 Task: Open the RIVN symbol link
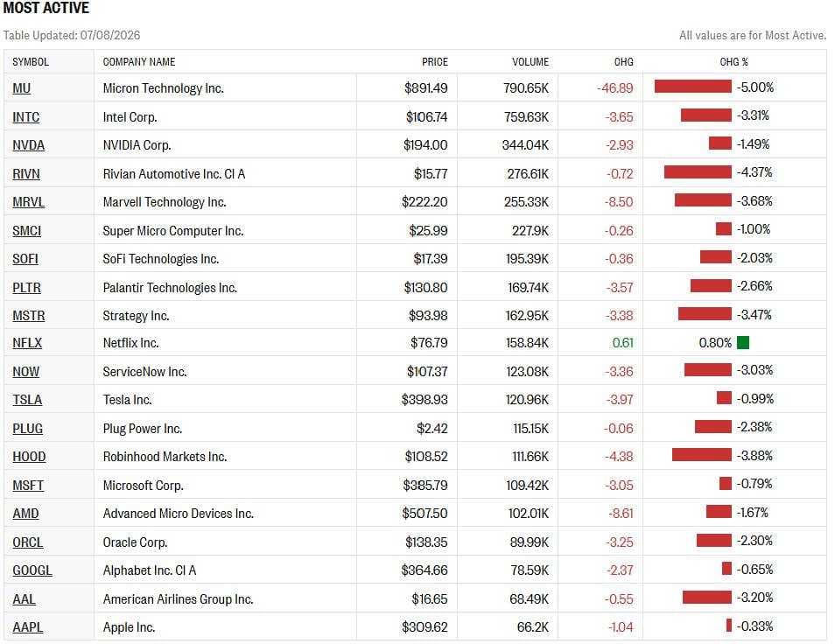[x=26, y=174]
